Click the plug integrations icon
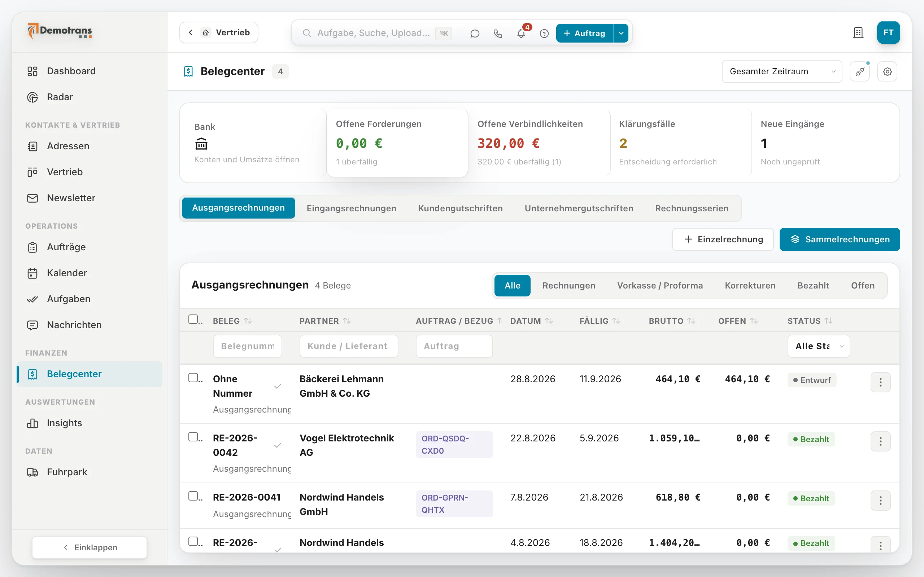Screen dimensions: 924x577 tap(859, 71)
